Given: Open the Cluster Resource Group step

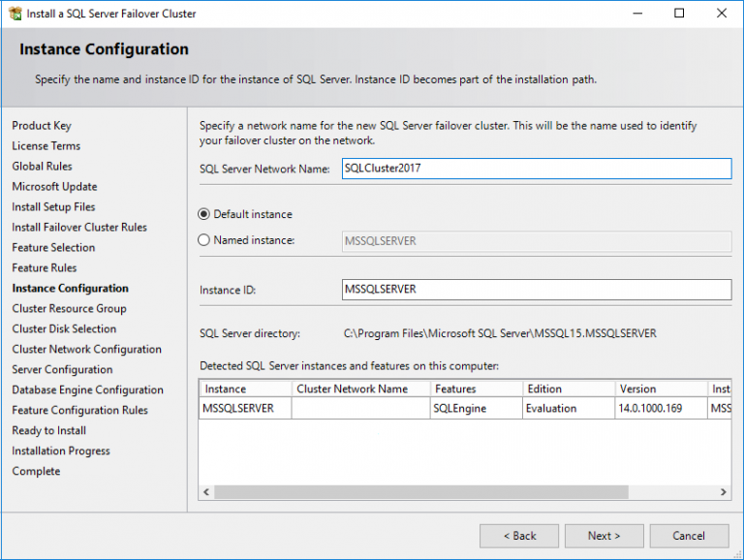Looking at the screenshot, I should pos(70,309).
